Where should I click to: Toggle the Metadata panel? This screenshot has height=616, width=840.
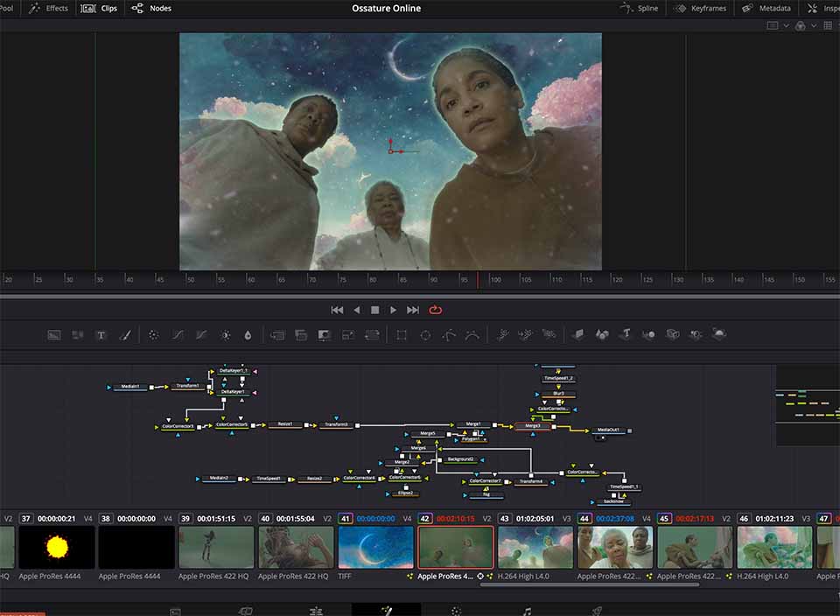pyautogui.click(x=766, y=8)
